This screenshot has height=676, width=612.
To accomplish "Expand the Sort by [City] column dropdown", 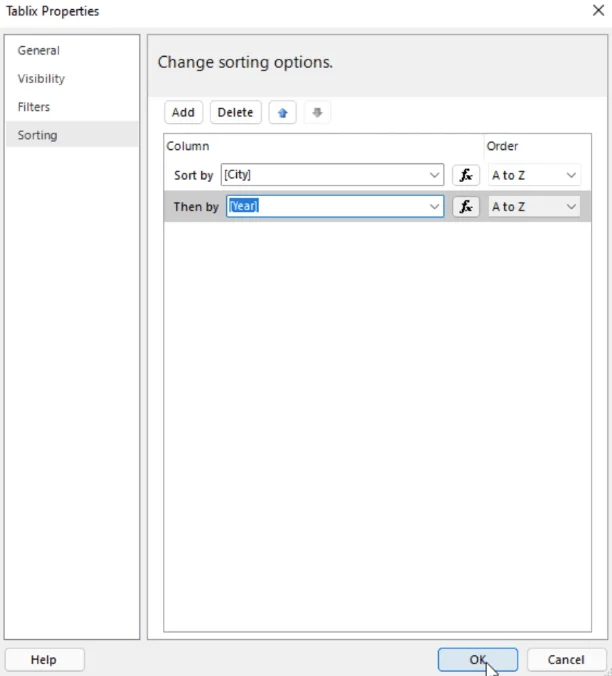I will pyautogui.click(x=434, y=175).
